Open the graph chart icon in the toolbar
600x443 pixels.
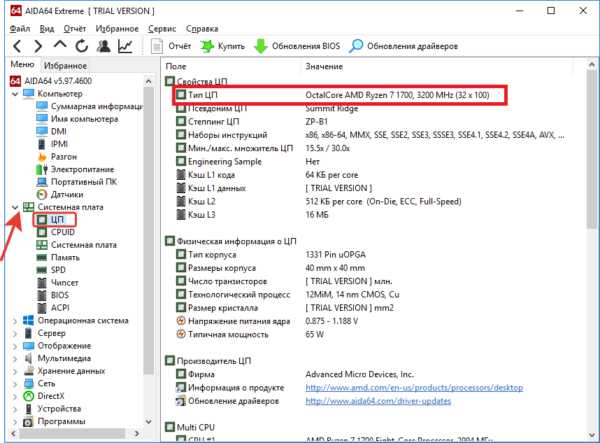(125, 46)
